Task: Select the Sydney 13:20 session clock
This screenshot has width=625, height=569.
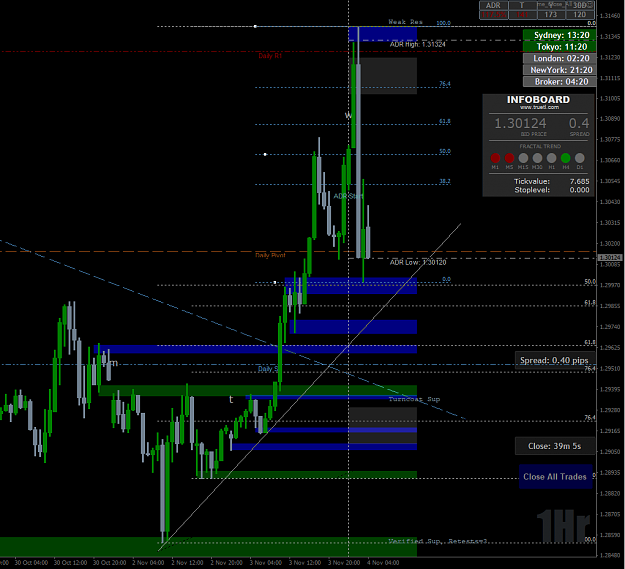Action: [x=560, y=35]
